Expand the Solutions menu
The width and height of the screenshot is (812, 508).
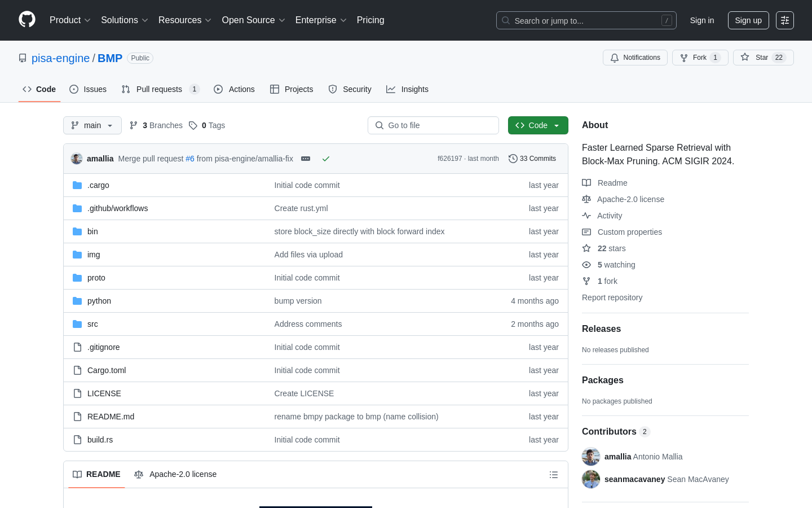point(125,20)
